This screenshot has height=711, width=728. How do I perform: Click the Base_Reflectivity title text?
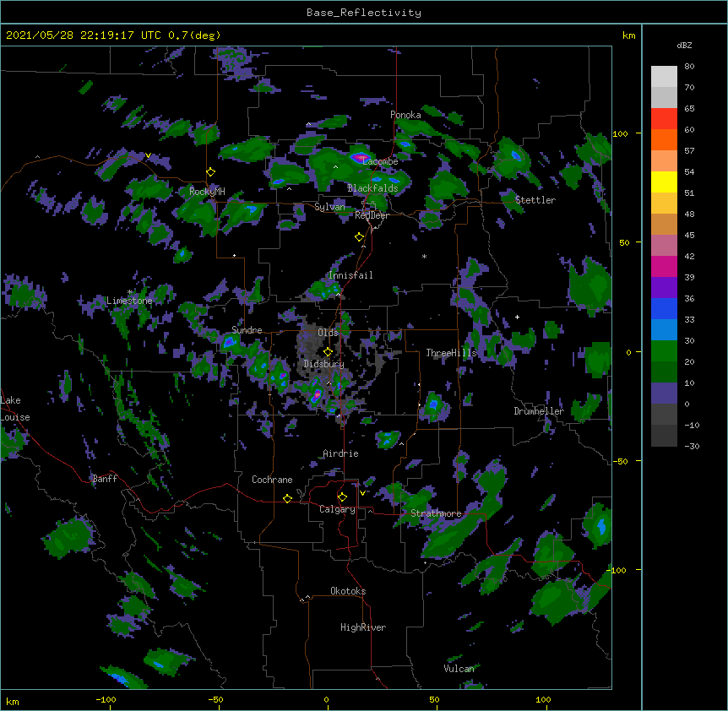(x=364, y=13)
